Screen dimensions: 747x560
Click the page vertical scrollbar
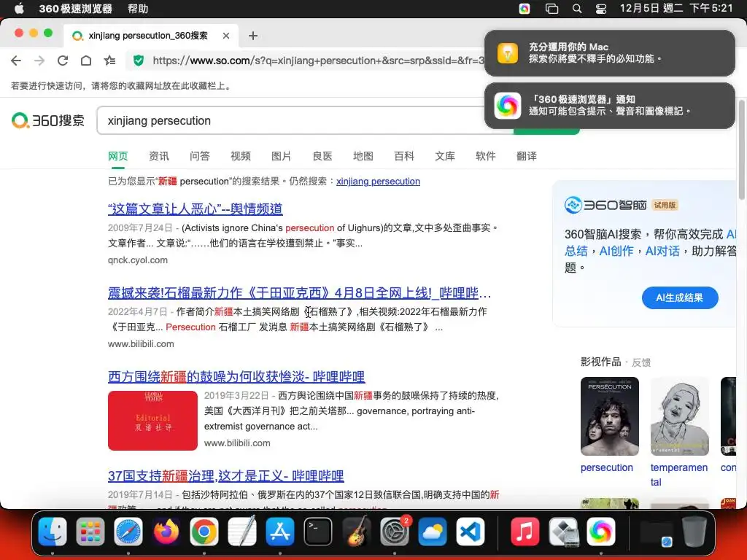tap(741, 149)
